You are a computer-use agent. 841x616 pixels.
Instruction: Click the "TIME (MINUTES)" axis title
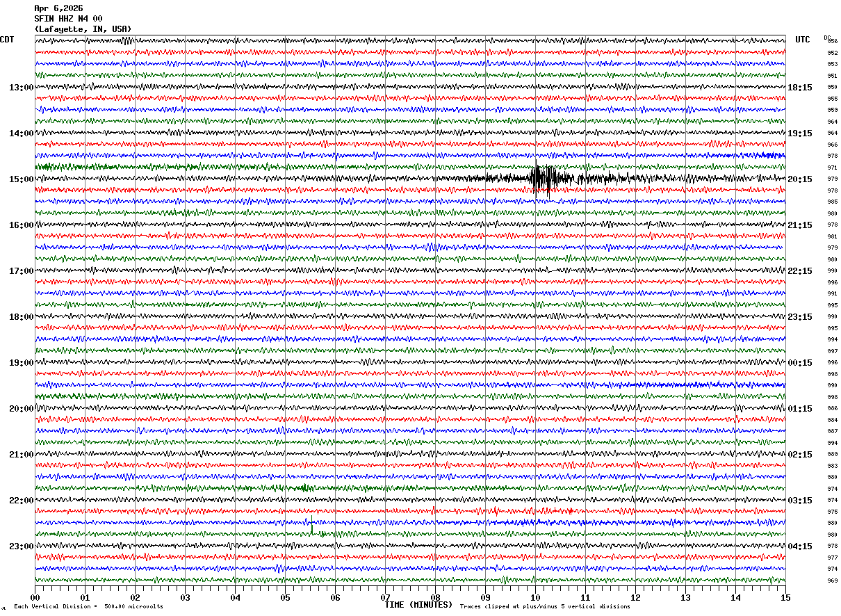click(x=418, y=605)
